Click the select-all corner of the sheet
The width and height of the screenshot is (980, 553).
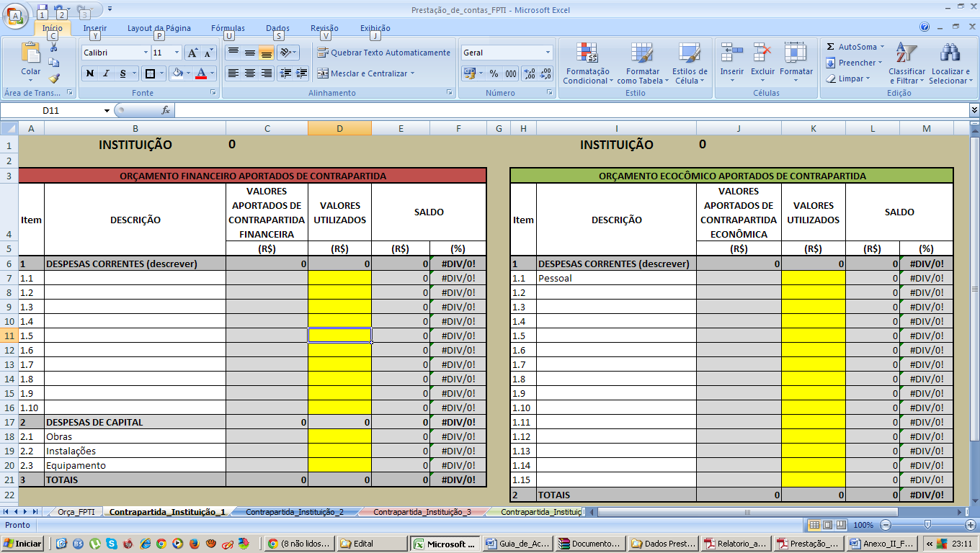pyautogui.click(x=9, y=128)
